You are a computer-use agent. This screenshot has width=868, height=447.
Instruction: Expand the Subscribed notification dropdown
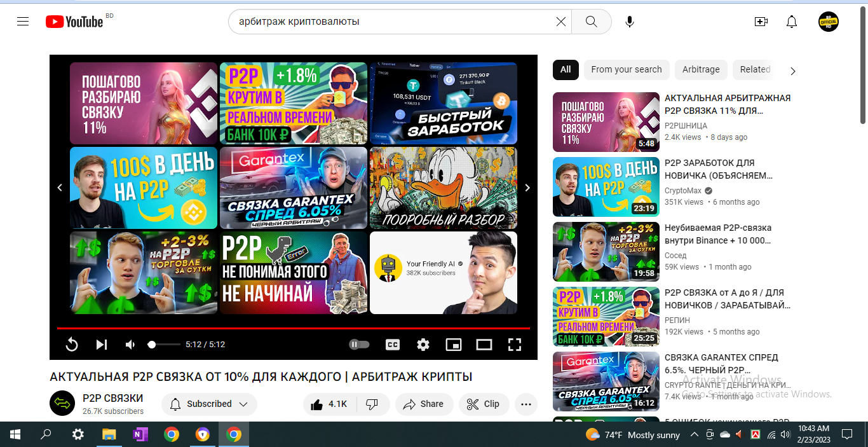pyautogui.click(x=209, y=404)
